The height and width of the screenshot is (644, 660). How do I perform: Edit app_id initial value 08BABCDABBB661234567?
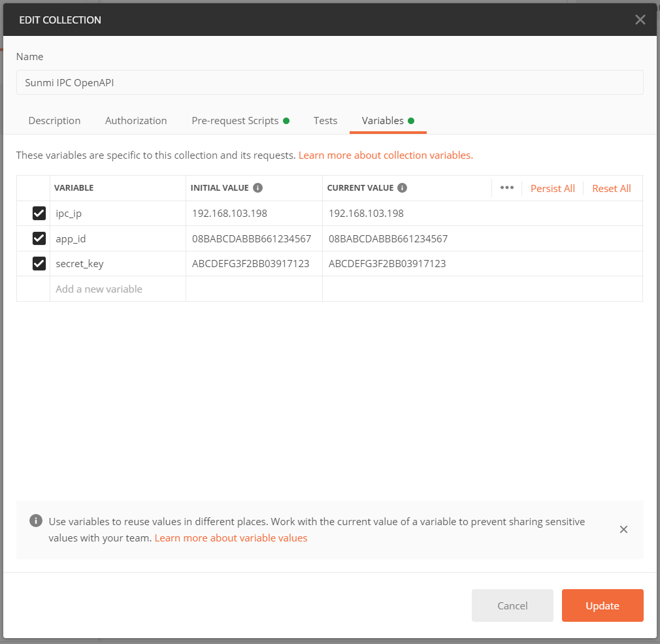click(x=254, y=238)
